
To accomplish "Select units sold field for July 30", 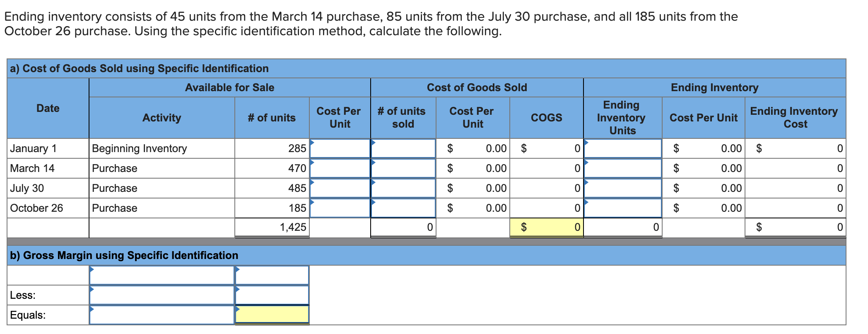I will tap(403, 188).
